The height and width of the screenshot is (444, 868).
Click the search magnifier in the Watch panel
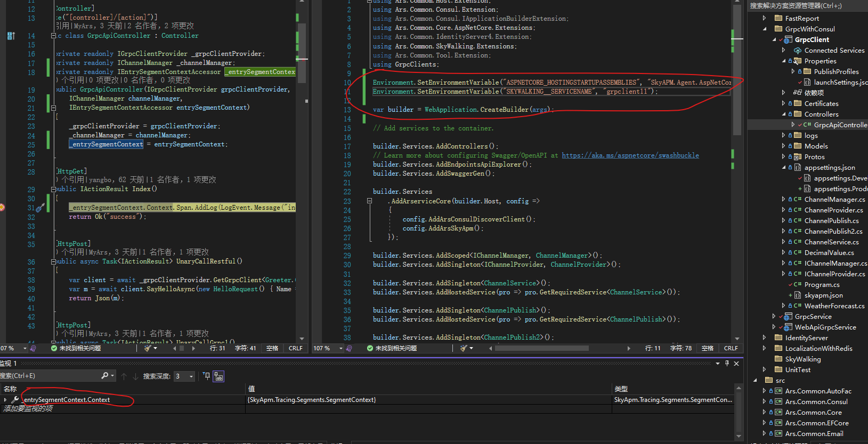coord(105,376)
